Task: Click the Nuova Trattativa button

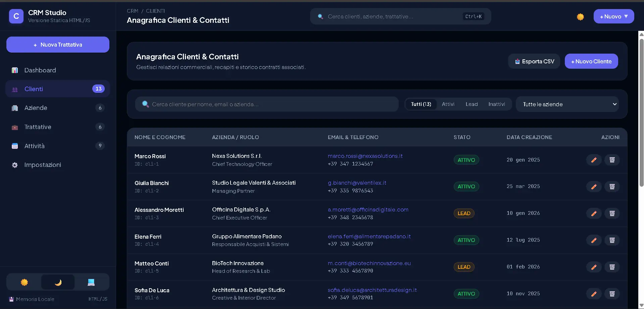Action: pos(58,45)
